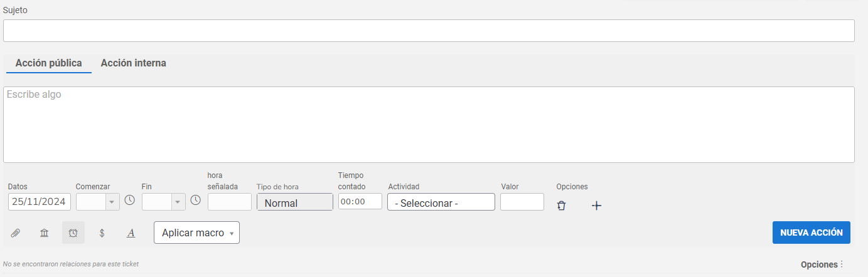Add new time row with plus icon
The image size is (868, 277).
(x=597, y=205)
